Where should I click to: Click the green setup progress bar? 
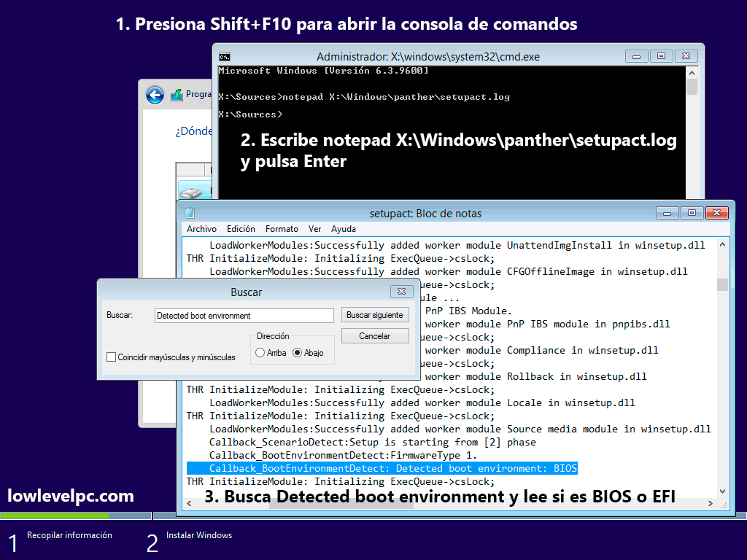55,516
